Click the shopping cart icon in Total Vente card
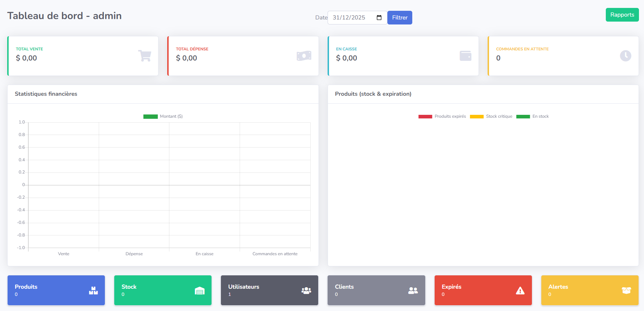Viewport: 644px width, 311px height. pyautogui.click(x=145, y=56)
